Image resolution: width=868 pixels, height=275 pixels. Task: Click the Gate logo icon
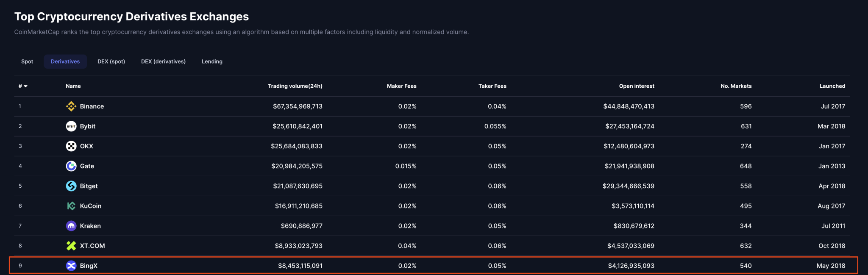pyautogui.click(x=71, y=166)
